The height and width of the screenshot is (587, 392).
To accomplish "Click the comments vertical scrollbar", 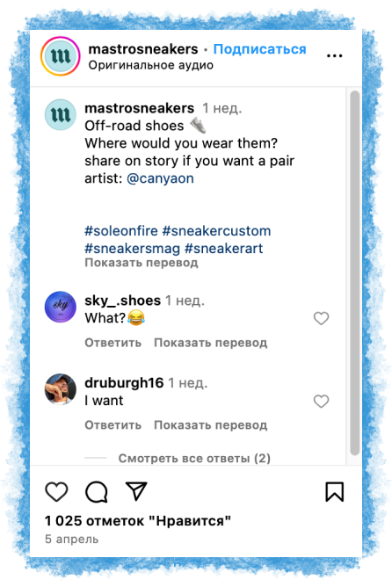I will [x=354, y=272].
